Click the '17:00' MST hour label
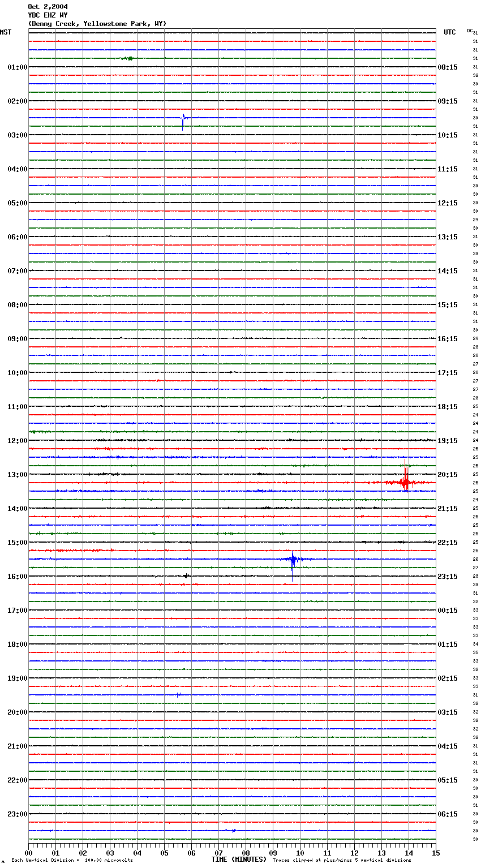The height and width of the screenshot is (868, 481). (x=17, y=611)
